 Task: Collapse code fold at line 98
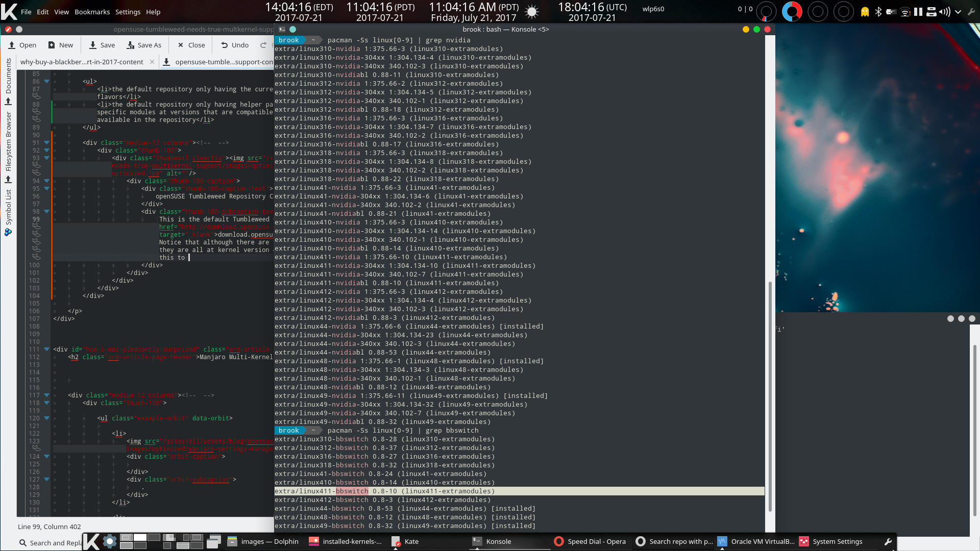click(x=46, y=212)
